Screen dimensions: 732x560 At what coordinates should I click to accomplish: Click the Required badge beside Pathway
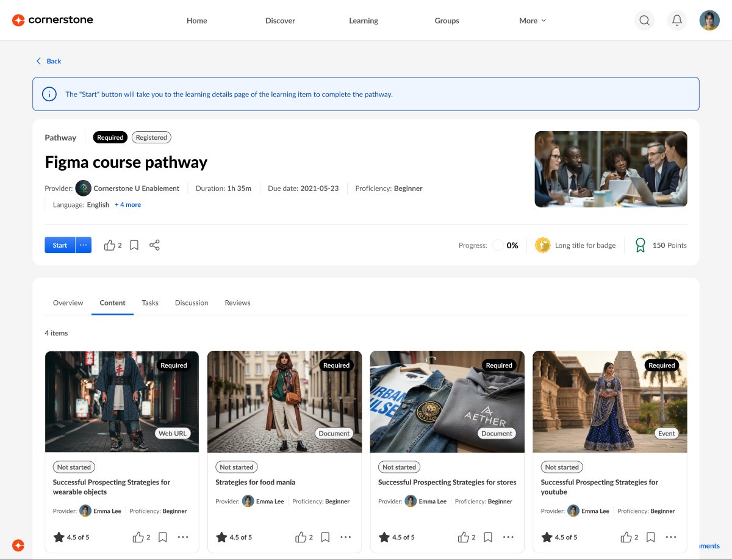click(x=110, y=137)
